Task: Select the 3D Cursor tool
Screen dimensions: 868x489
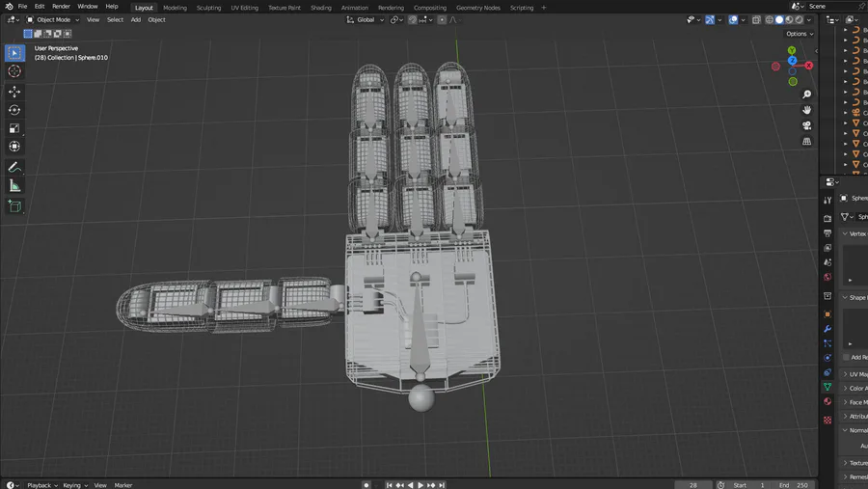Action: 14,71
